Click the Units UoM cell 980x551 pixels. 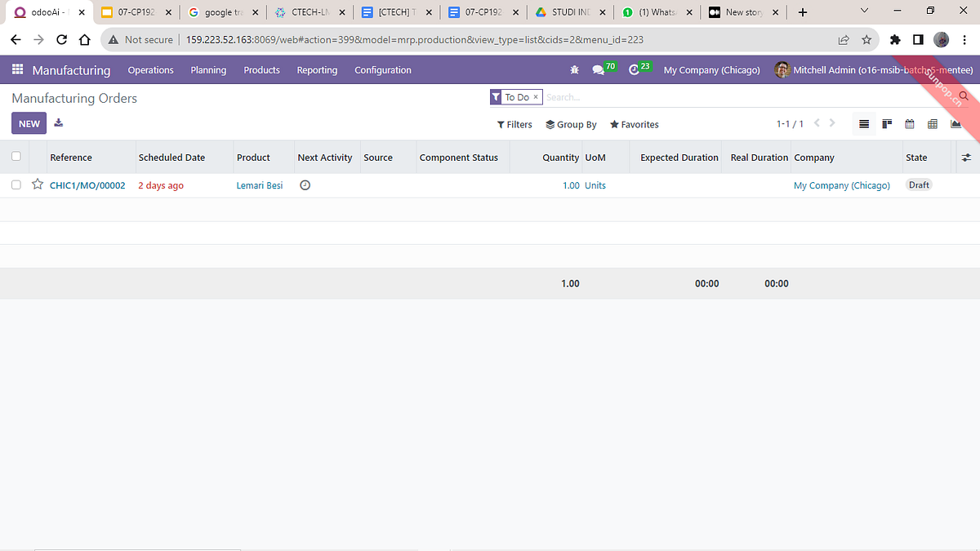pyautogui.click(x=595, y=185)
